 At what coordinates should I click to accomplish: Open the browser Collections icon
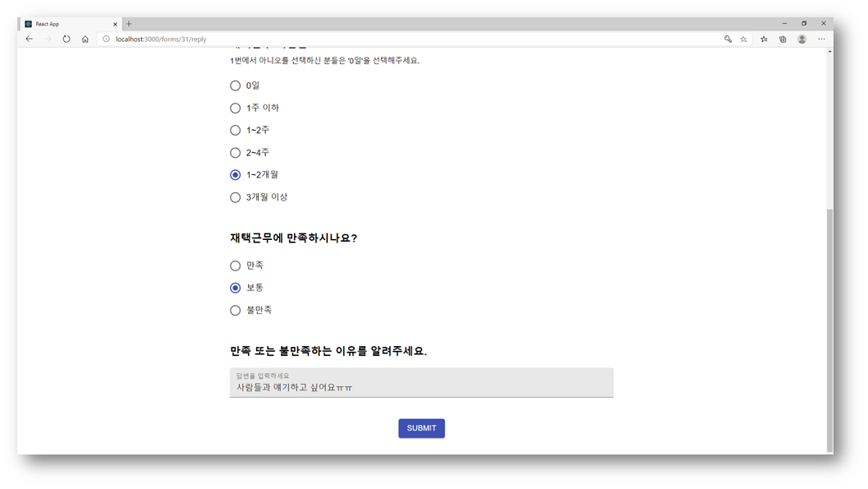782,38
